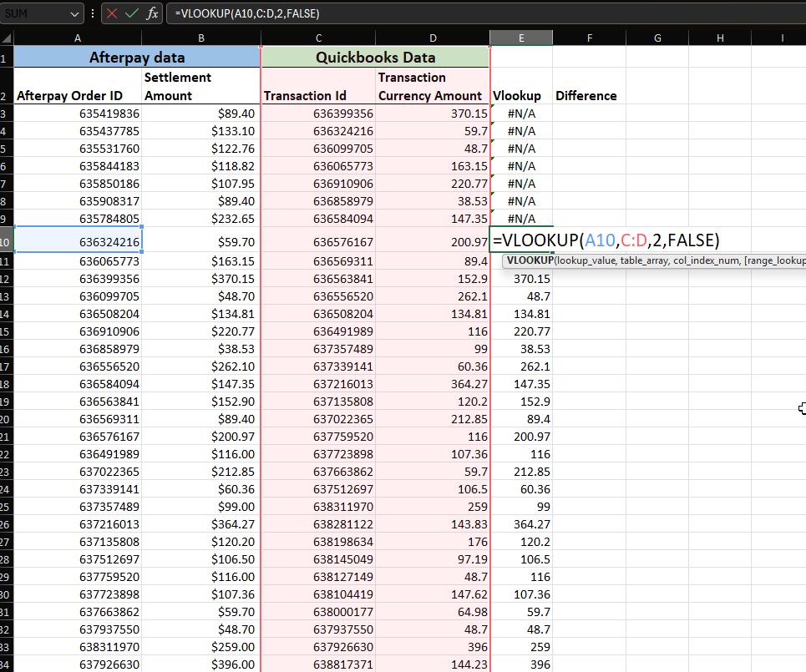Select the row 10 header

coord(6,241)
